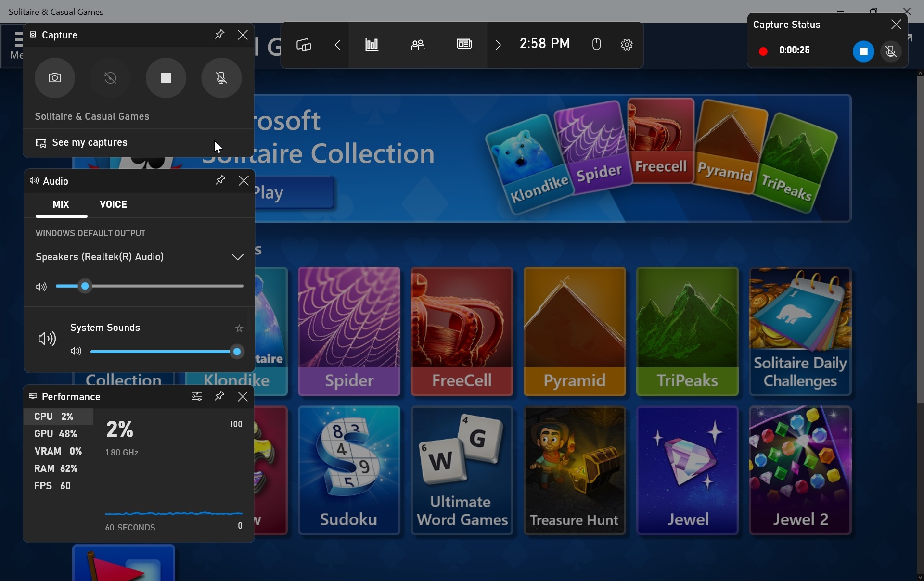Stop recording in the Capture widget
Viewport: 924px width, 581px height.
[x=166, y=78]
